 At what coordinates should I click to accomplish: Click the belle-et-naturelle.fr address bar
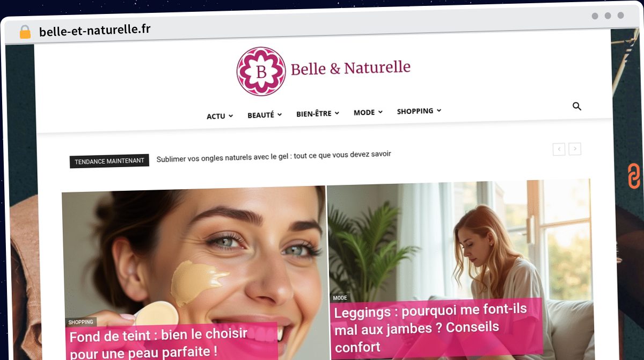tap(94, 31)
